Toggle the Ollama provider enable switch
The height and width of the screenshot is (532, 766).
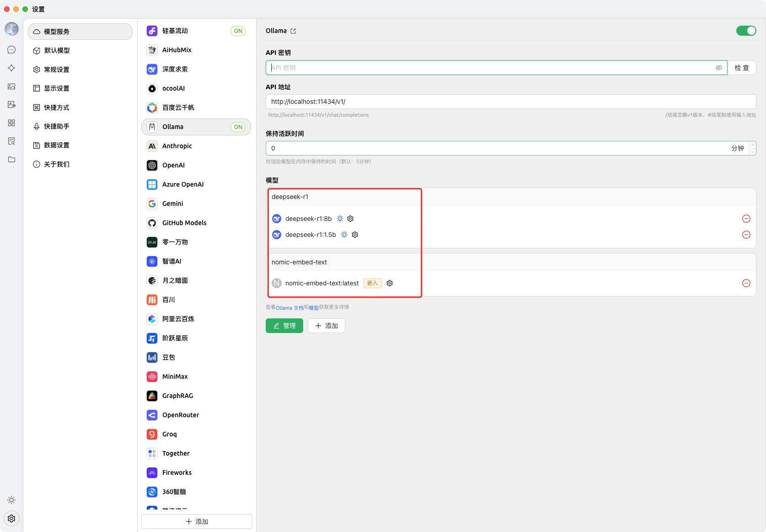(746, 31)
